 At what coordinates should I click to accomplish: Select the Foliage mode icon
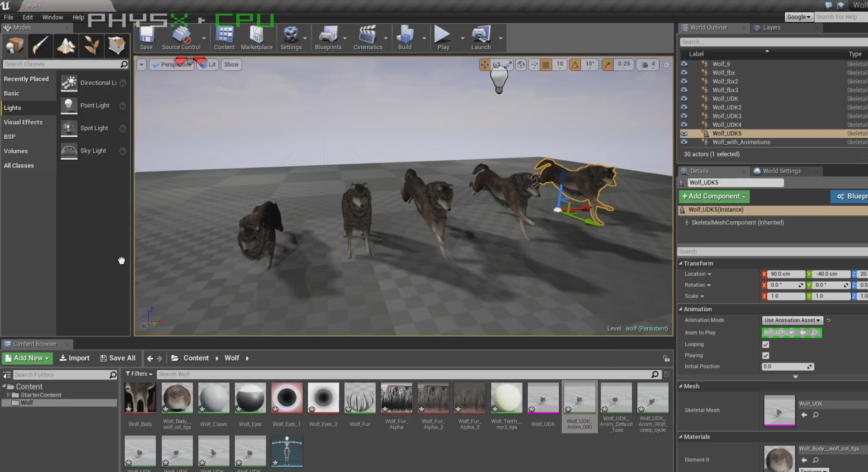point(91,46)
